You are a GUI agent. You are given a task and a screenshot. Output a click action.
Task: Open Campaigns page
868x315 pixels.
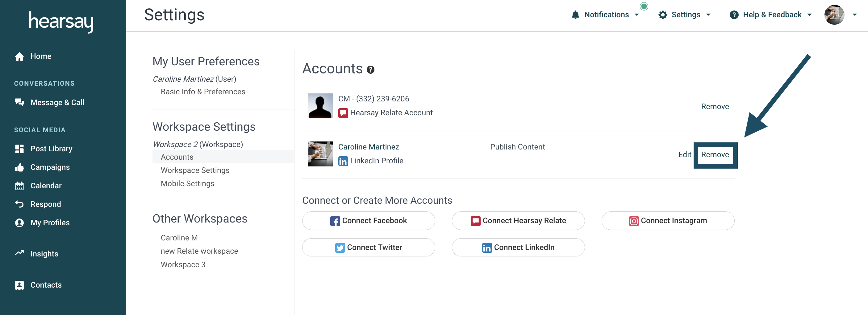tap(50, 167)
